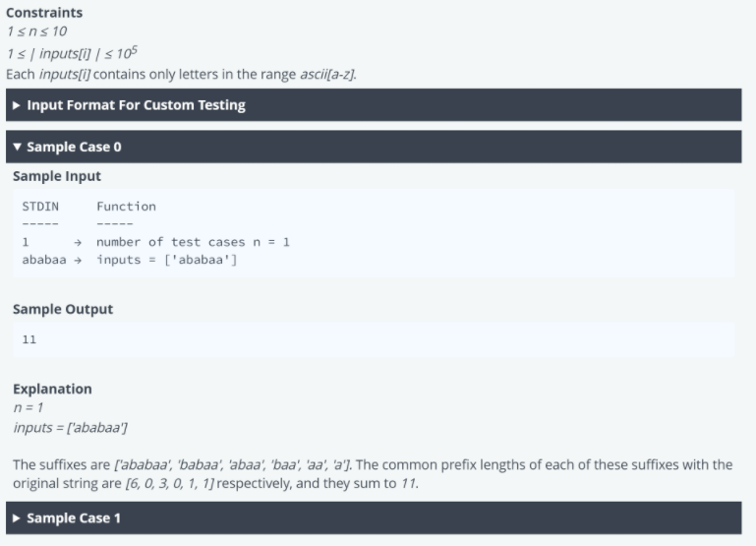Viewport: 756px width, 546px height.
Task: Click the 1 ≤ n ≤ 10 constraint
Action: click(x=36, y=31)
